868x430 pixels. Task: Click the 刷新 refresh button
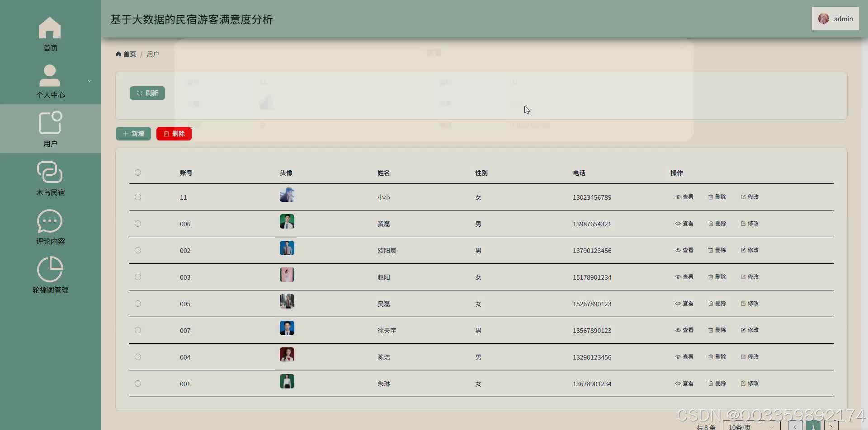(147, 93)
